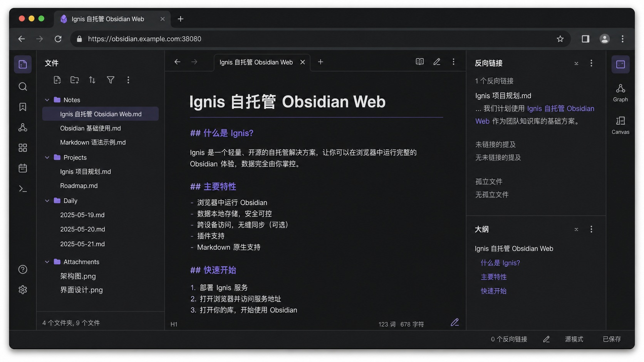644x362 pixels.
Task: Collapse the Projects folder
Action: (x=47, y=157)
